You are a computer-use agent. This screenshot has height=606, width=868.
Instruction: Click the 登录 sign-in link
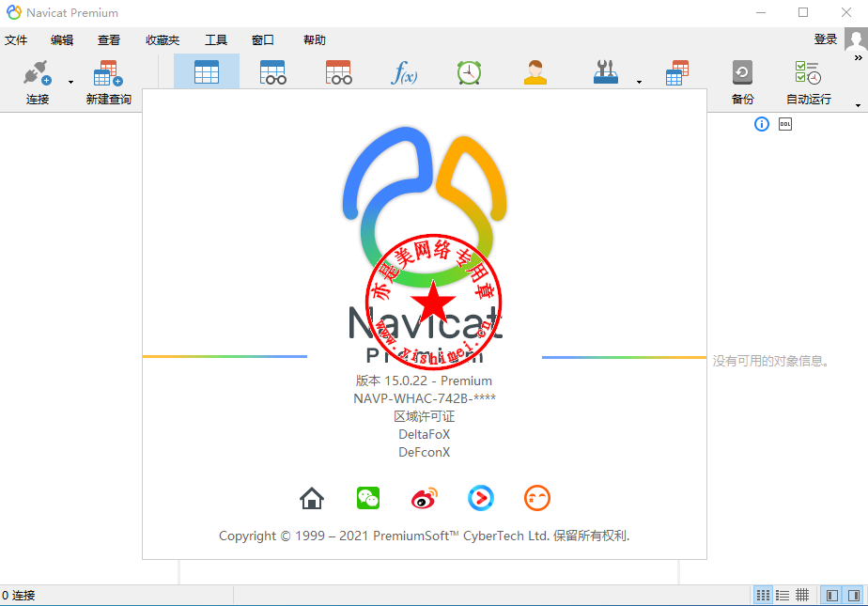[x=826, y=39]
